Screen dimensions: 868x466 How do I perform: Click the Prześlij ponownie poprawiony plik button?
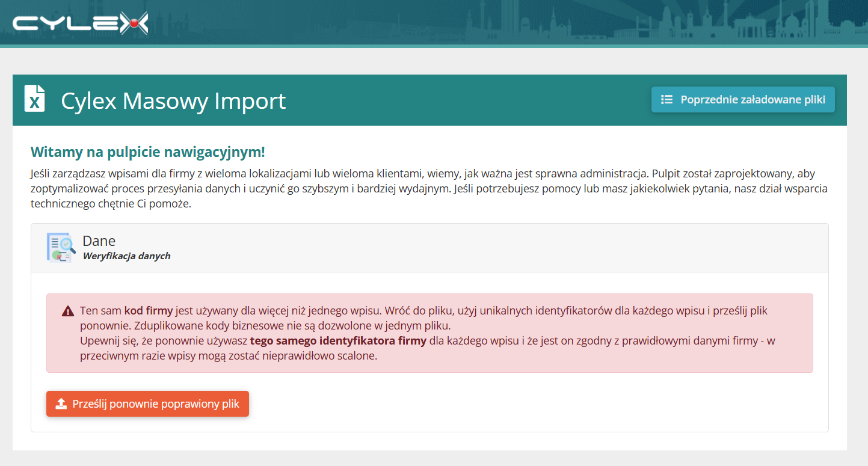[x=147, y=404]
